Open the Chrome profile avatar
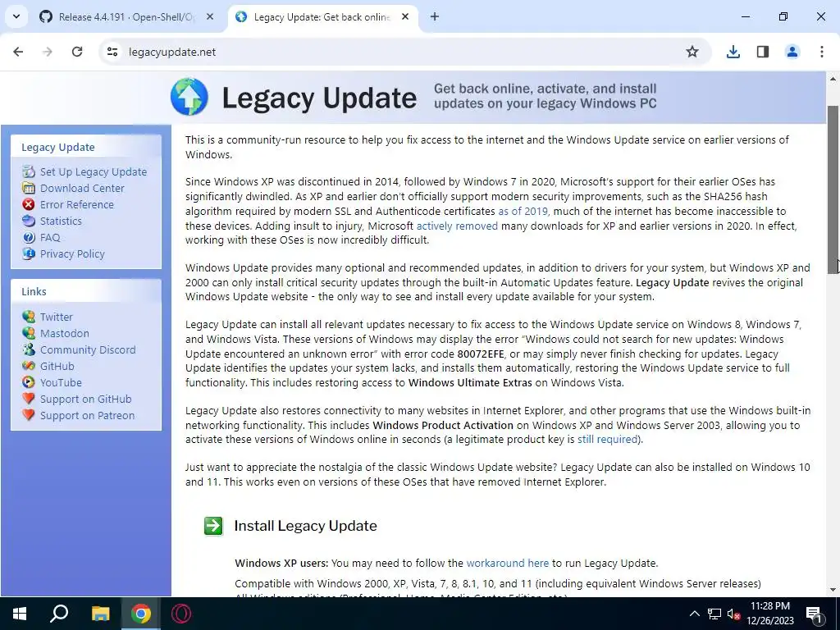This screenshot has height=630, width=840. coord(792,52)
